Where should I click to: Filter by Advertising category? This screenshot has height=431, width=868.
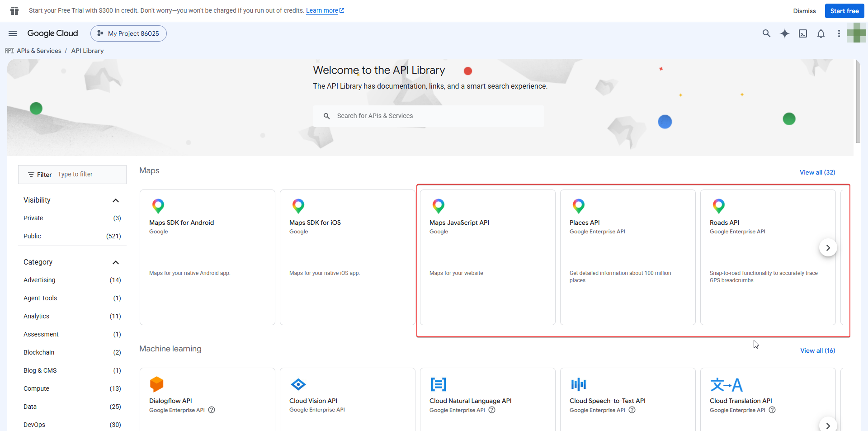point(72,280)
